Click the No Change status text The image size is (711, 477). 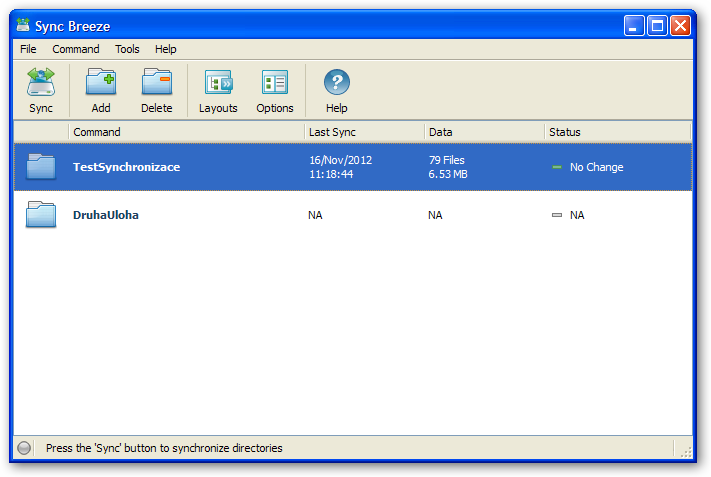click(x=597, y=167)
